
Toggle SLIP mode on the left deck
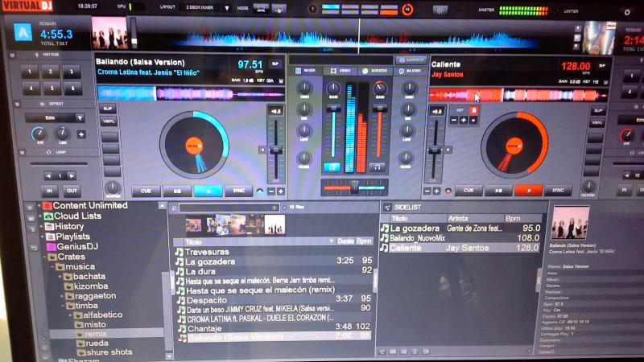tap(108, 109)
